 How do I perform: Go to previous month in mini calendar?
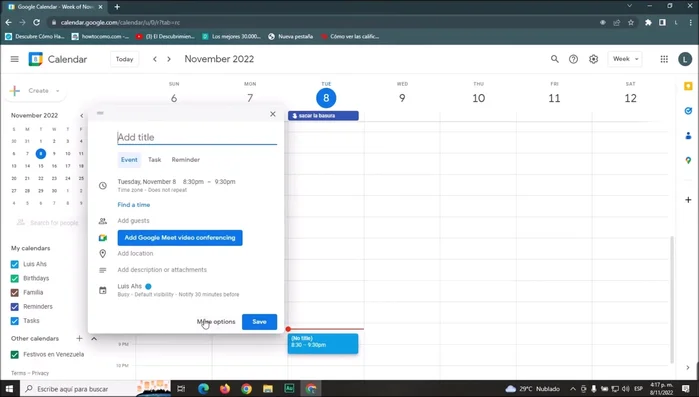[82, 115]
